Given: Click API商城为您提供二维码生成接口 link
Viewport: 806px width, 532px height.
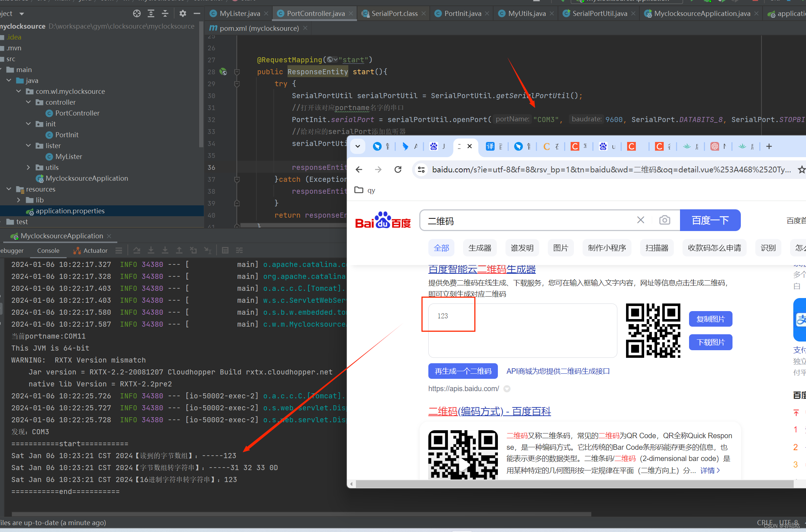Looking at the screenshot, I should click(558, 371).
